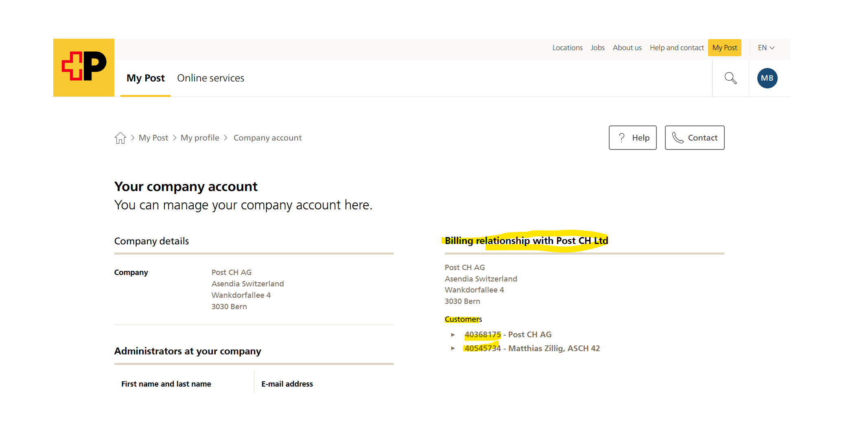Click customer number 40368175

483,334
